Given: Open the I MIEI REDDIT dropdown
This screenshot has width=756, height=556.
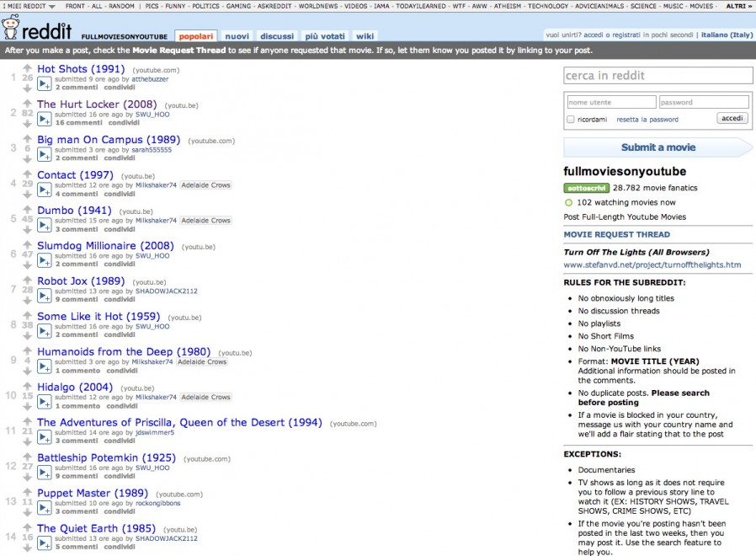Looking at the screenshot, I should point(29,6).
